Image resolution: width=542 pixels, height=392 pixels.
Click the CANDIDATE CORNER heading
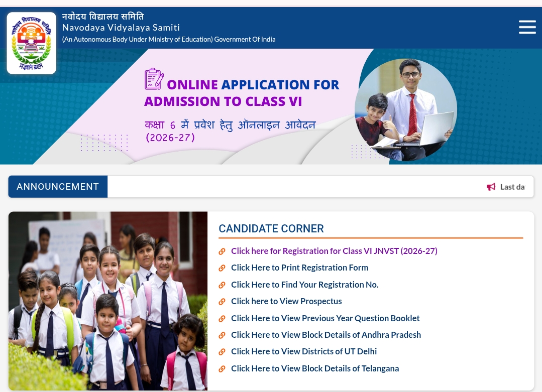pos(271,229)
